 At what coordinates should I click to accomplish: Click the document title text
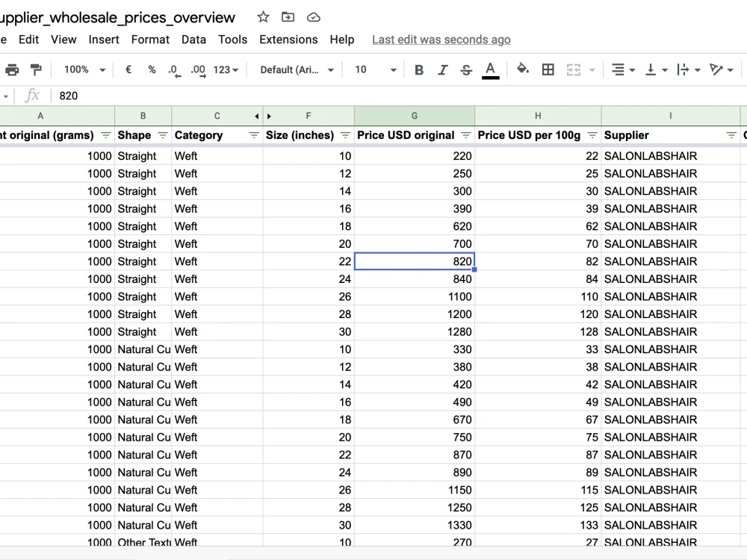[118, 18]
